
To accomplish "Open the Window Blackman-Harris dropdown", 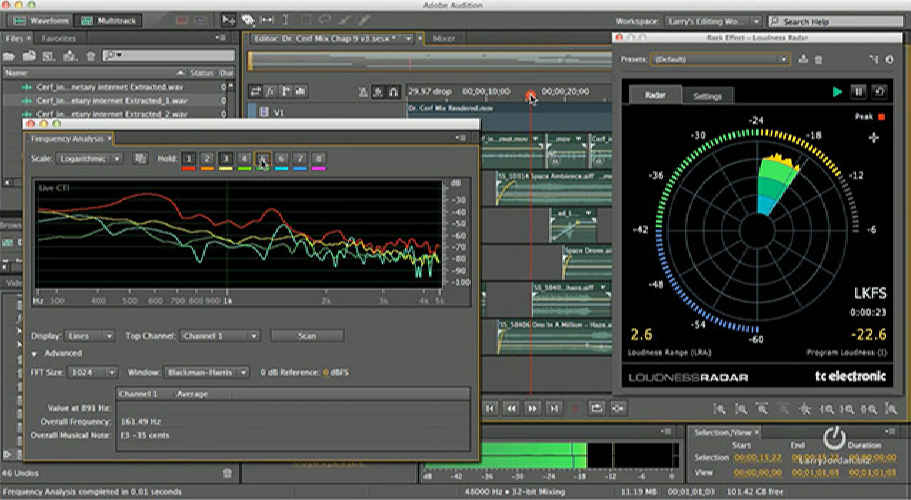I will (x=206, y=372).
